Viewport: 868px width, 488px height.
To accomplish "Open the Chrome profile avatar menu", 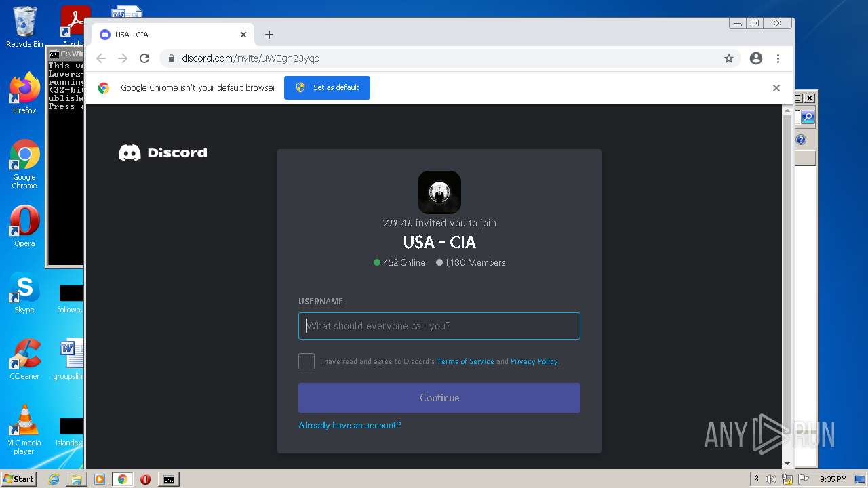I will point(756,58).
